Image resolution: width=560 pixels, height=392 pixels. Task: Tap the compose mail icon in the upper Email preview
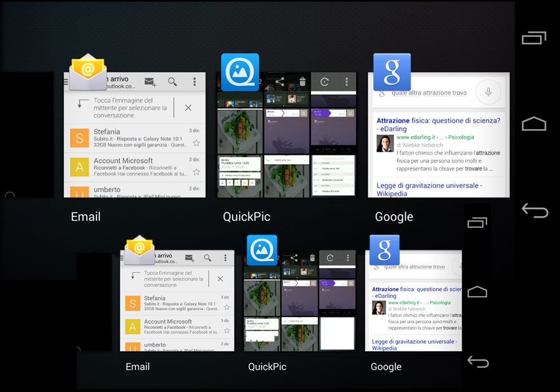150,82
